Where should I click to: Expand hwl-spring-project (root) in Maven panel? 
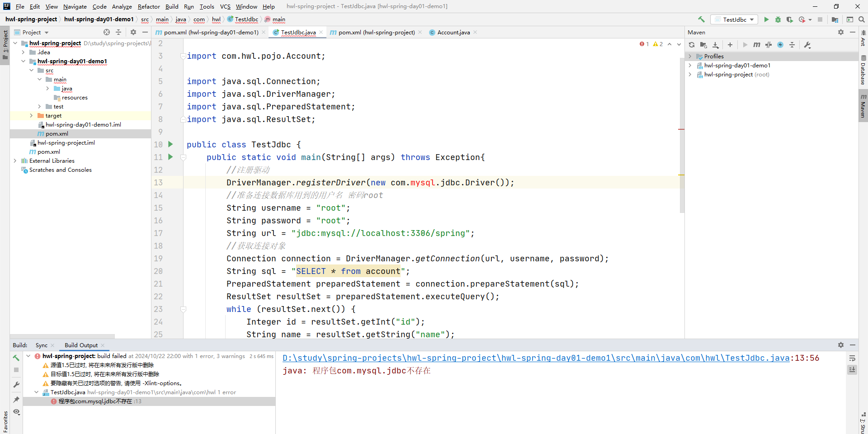(x=690, y=75)
